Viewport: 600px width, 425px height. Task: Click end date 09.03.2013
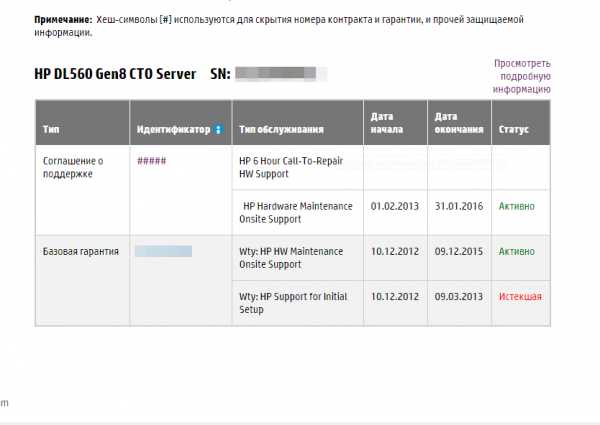pos(458,296)
